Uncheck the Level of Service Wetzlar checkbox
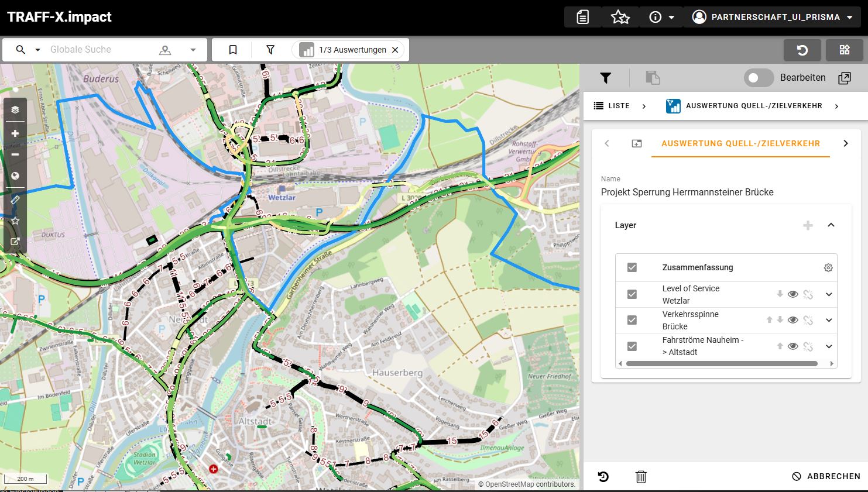The image size is (868, 492). [632, 294]
